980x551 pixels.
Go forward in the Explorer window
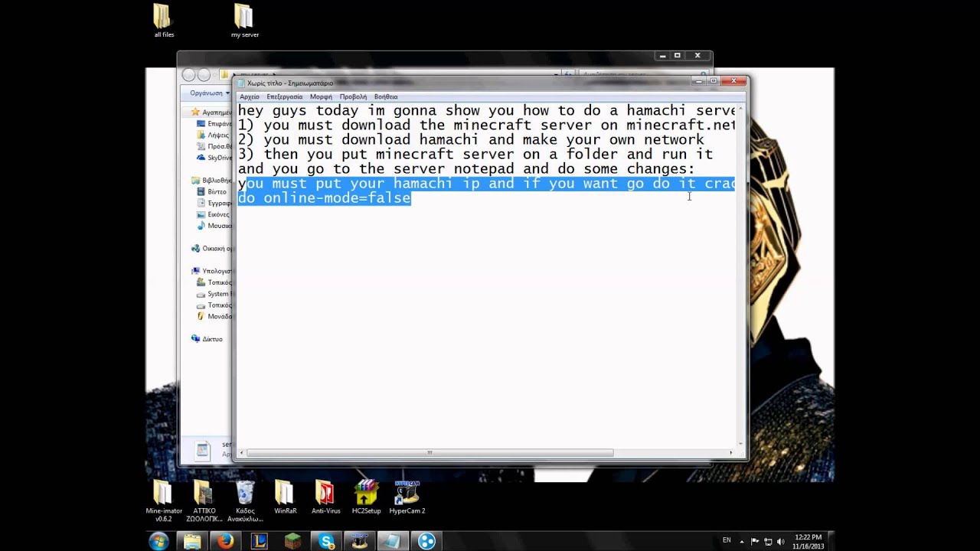point(204,75)
